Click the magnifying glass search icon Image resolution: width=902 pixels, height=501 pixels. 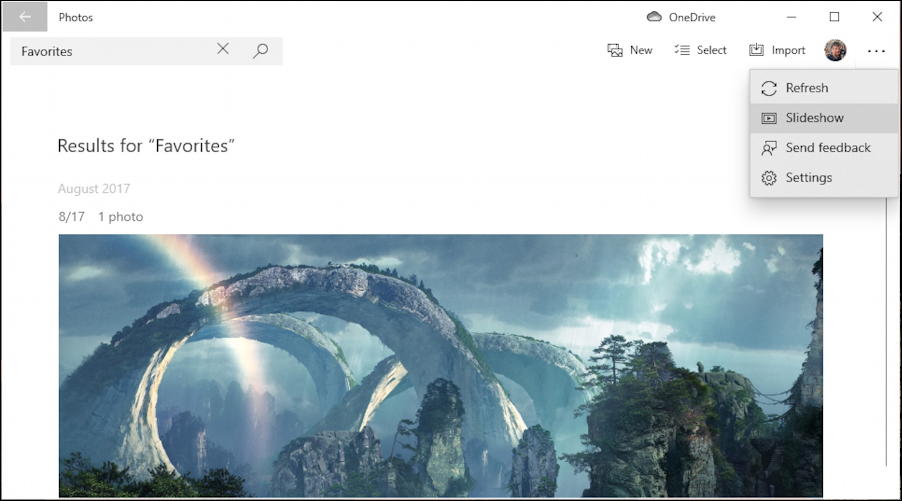click(x=261, y=51)
